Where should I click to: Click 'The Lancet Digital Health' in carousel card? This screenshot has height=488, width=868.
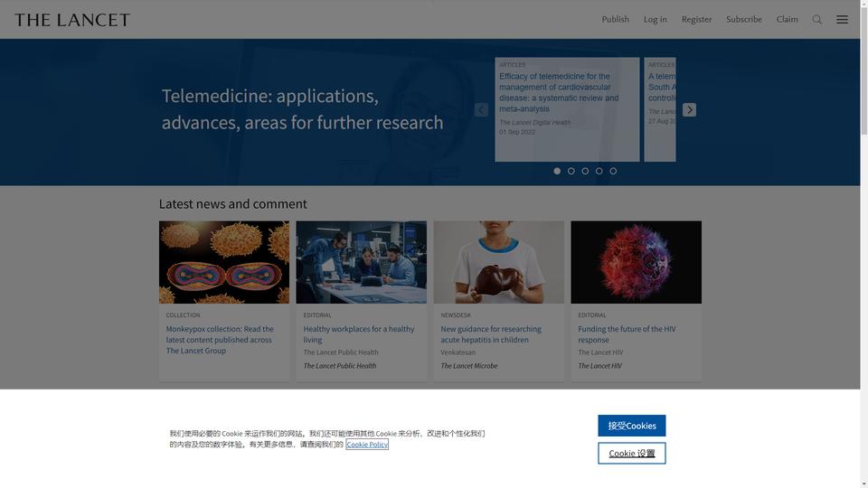click(x=534, y=122)
